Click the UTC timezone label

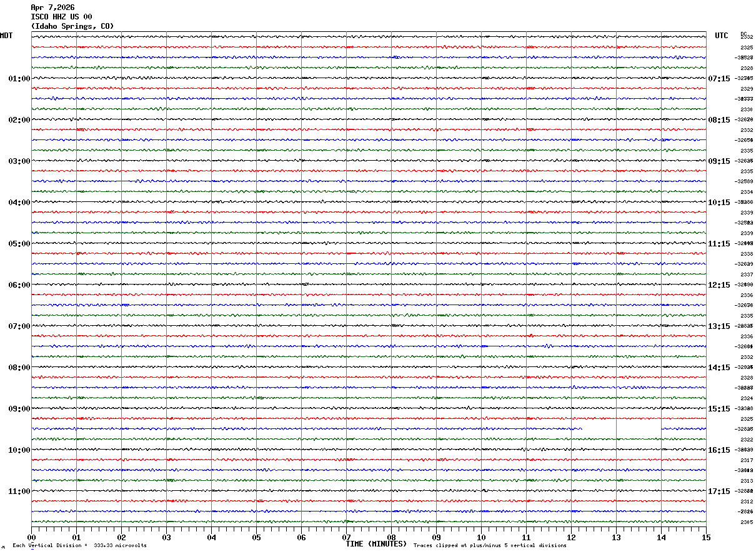point(722,36)
